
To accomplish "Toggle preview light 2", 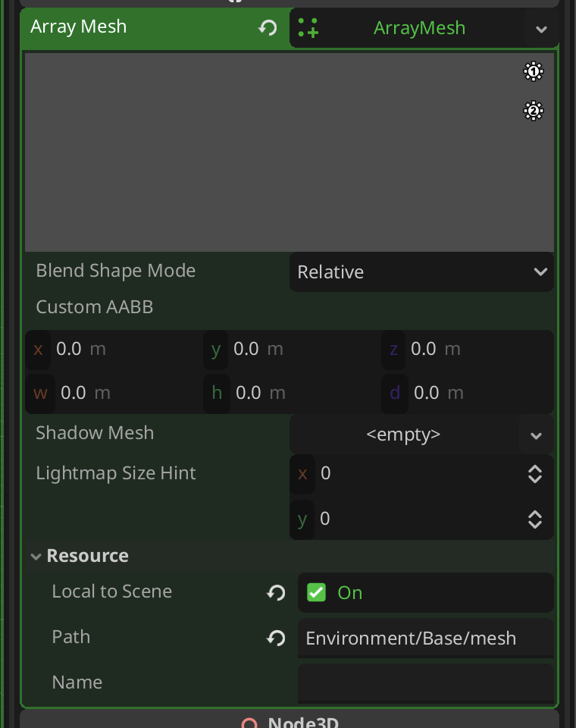I will point(534,111).
